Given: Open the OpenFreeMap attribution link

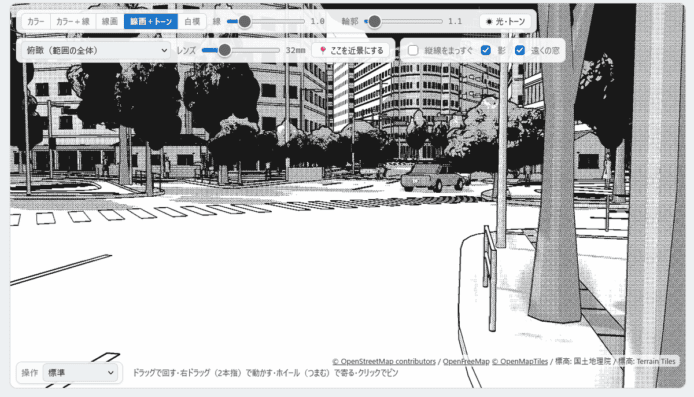Looking at the screenshot, I should point(466,361).
